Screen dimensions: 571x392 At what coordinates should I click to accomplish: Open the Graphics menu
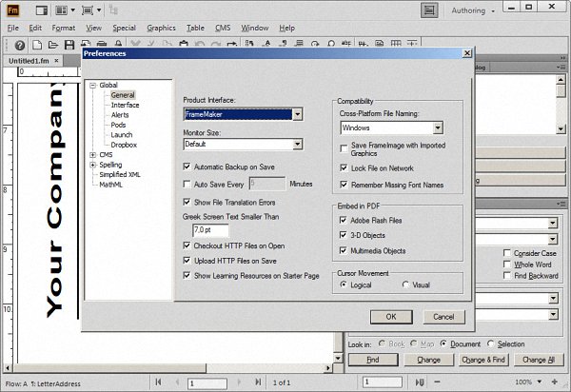click(x=161, y=28)
